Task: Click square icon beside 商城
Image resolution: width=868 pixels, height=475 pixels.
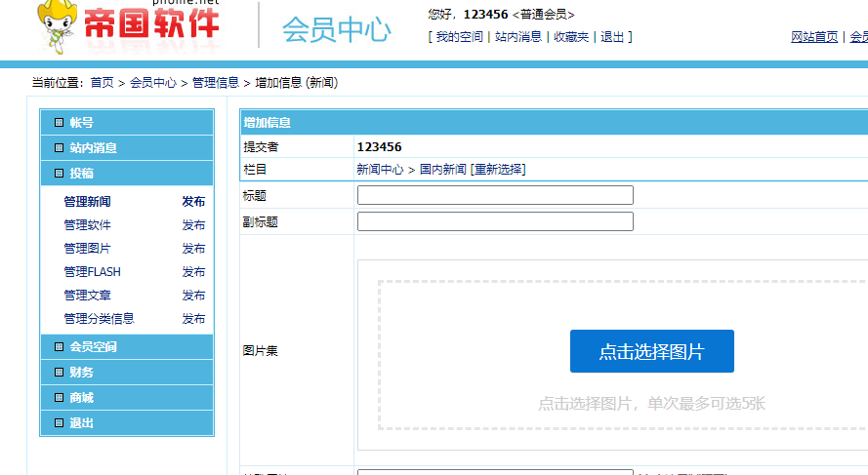Action: tap(60, 398)
